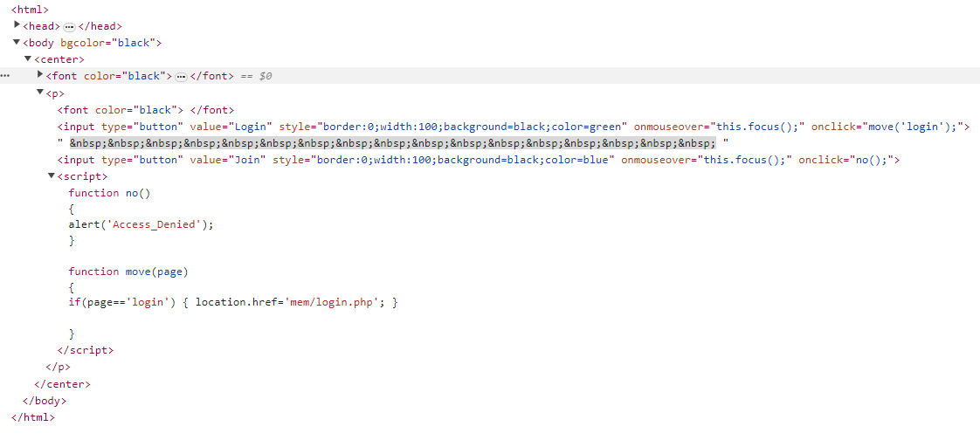
Task: Select the closing </body> tag
Action: 45,401
